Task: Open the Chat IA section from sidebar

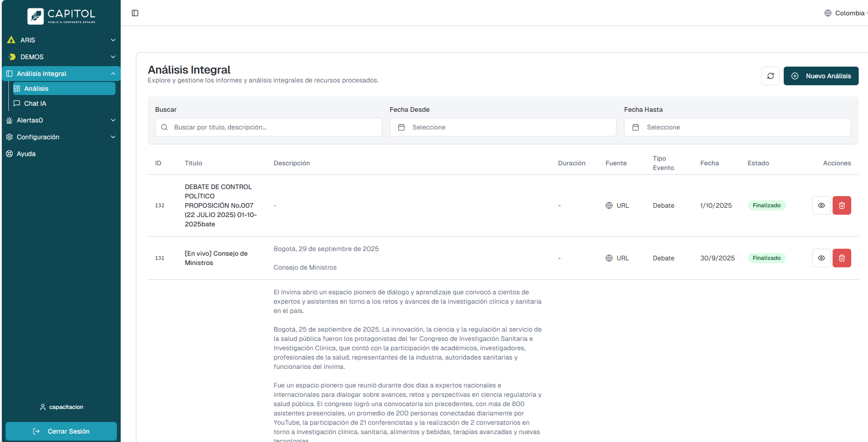Action: pos(35,103)
